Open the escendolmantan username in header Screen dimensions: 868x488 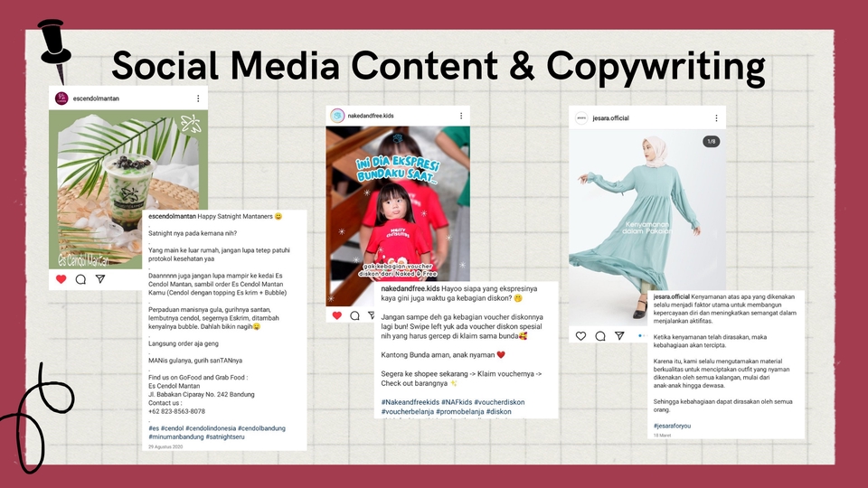(96, 99)
